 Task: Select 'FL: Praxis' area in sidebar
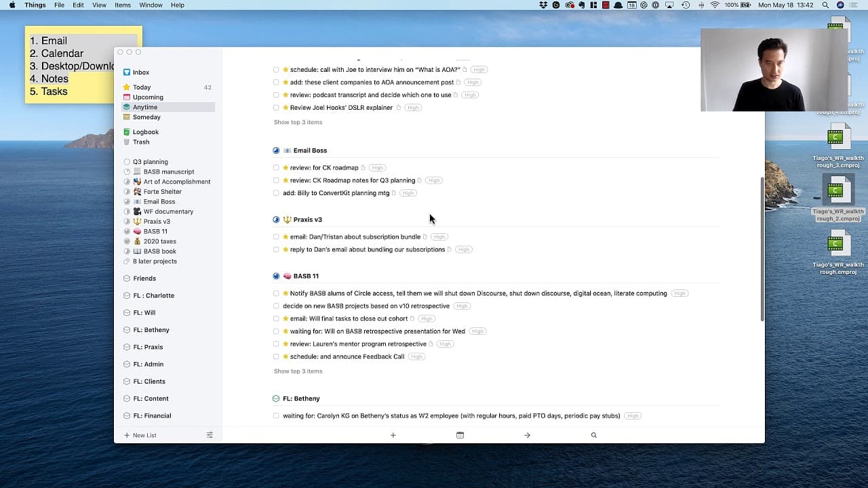tap(148, 347)
